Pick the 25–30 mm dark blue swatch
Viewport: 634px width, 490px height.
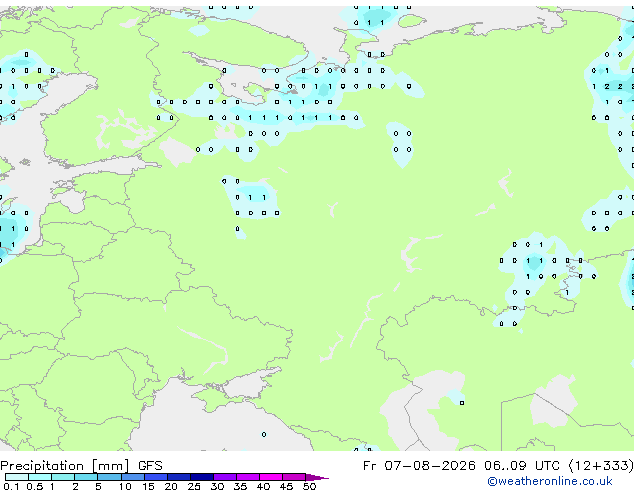[201, 477]
